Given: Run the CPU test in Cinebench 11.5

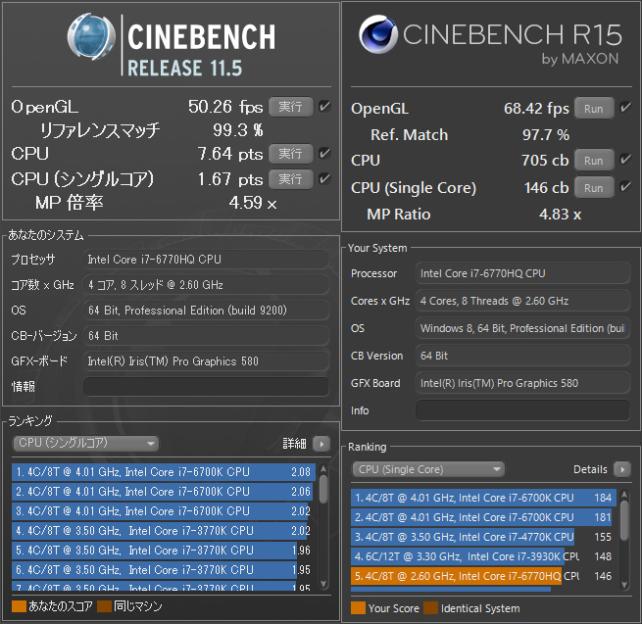Looking at the screenshot, I should tap(291, 154).
